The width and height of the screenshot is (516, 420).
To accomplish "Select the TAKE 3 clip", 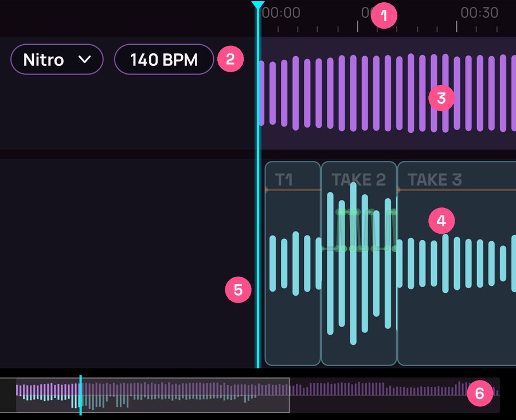I will (x=457, y=264).
